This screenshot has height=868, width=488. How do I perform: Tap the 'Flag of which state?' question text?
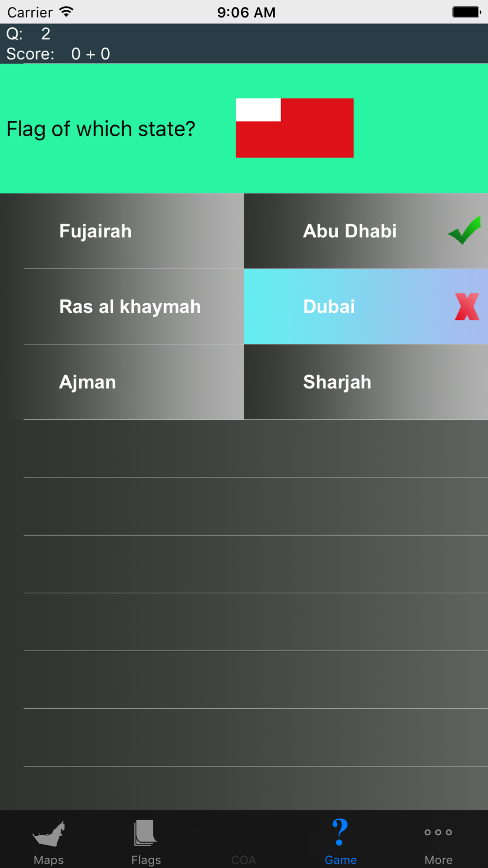coord(101,129)
